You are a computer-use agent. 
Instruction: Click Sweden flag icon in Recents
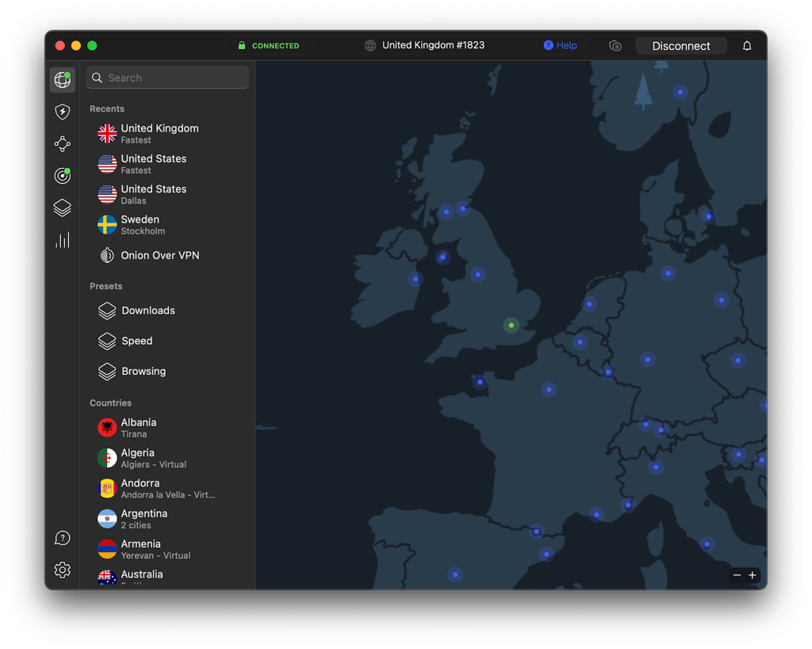107,224
